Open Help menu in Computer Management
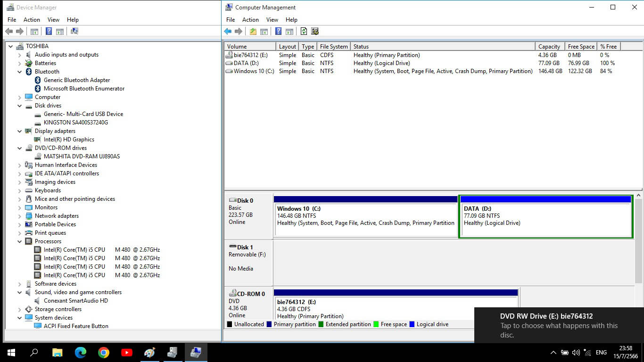 [291, 20]
